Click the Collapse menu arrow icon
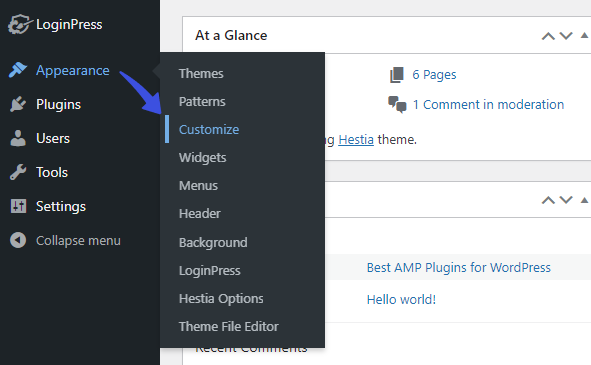 coord(18,240)
